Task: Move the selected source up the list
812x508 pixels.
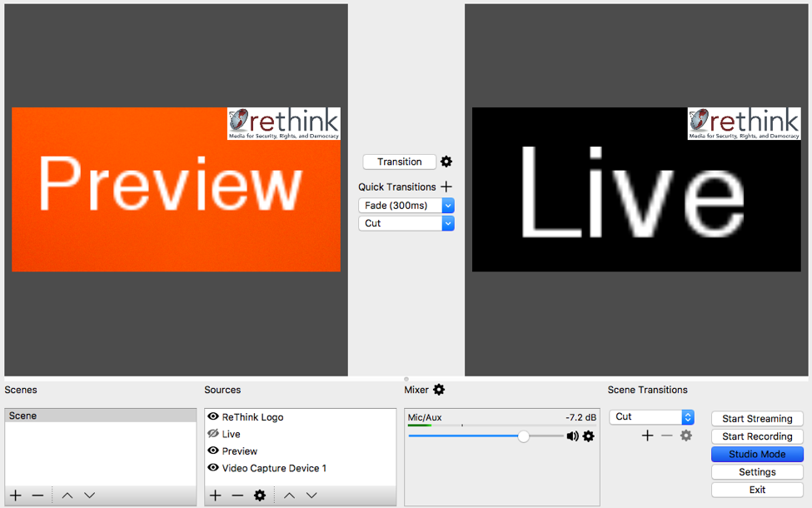Action: [x=290, y=495]
